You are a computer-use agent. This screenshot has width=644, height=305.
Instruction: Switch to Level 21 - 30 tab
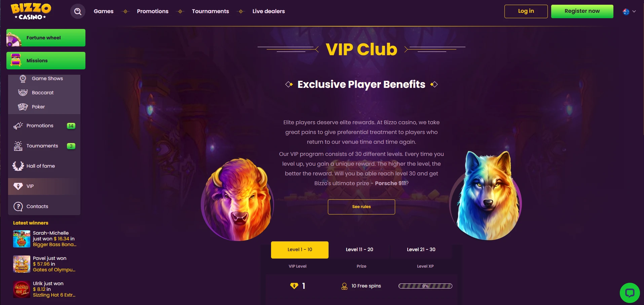pos(421,249)
